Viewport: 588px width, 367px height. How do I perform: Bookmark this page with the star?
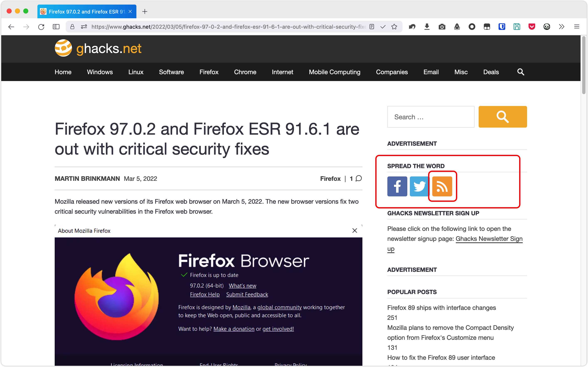[x=394, y=27]
